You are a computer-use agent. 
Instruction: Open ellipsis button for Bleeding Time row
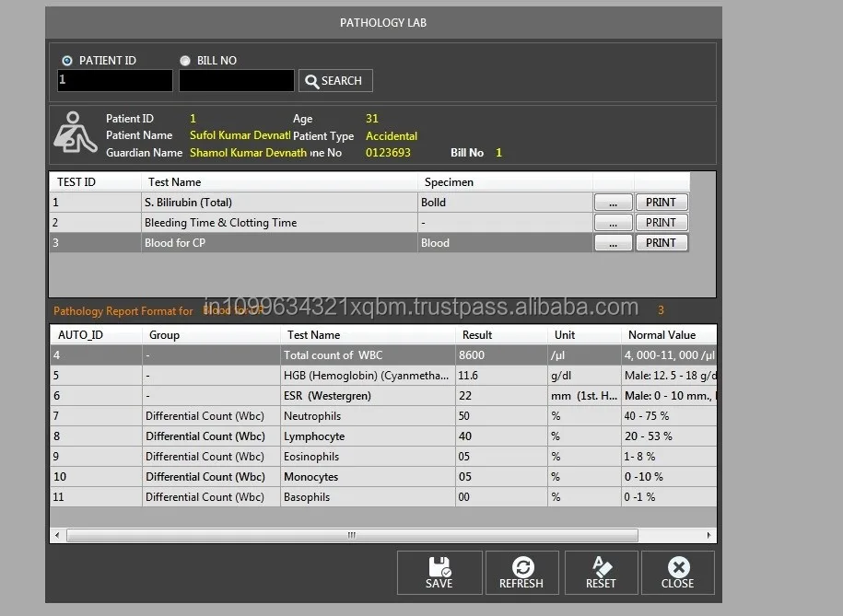click(x=614, y=223)
